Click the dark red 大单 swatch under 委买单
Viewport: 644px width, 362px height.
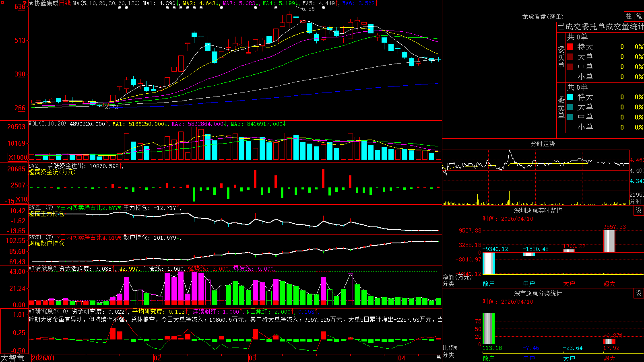(x=570, y=57)
